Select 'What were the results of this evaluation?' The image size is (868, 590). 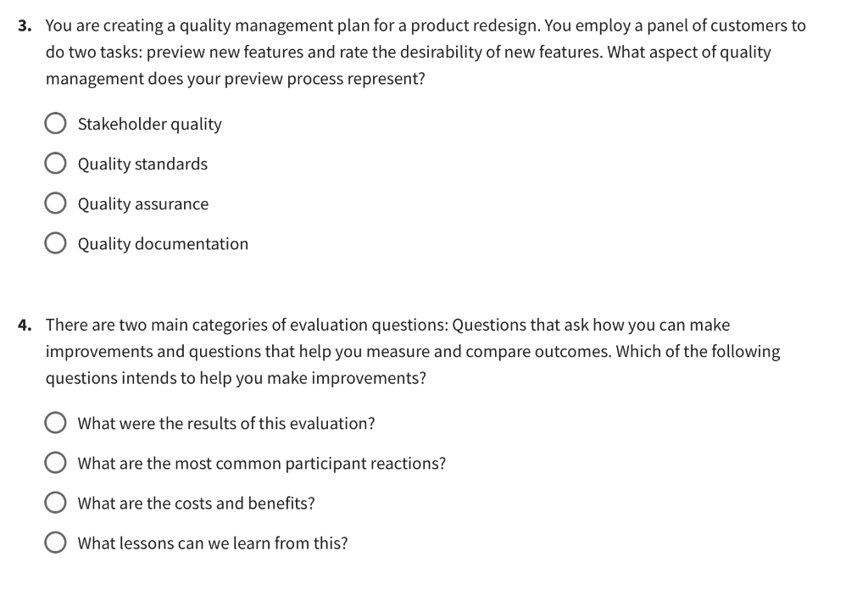[55, 422]
